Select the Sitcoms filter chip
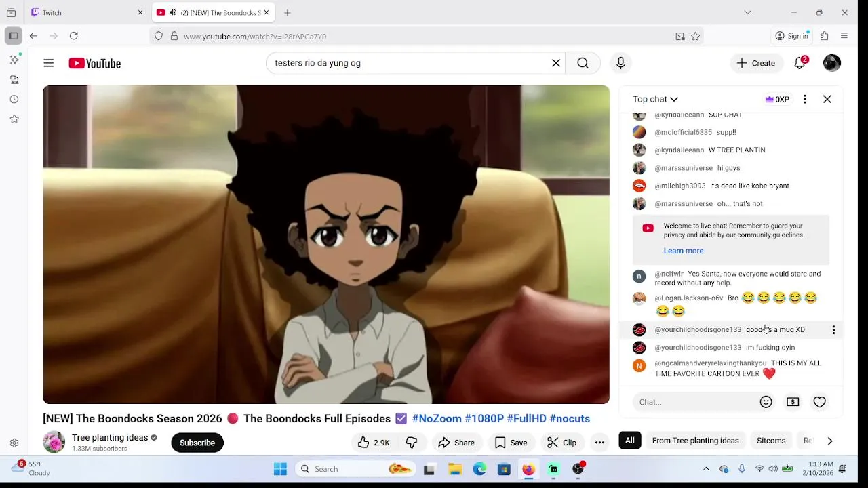 tap(771, 441)
